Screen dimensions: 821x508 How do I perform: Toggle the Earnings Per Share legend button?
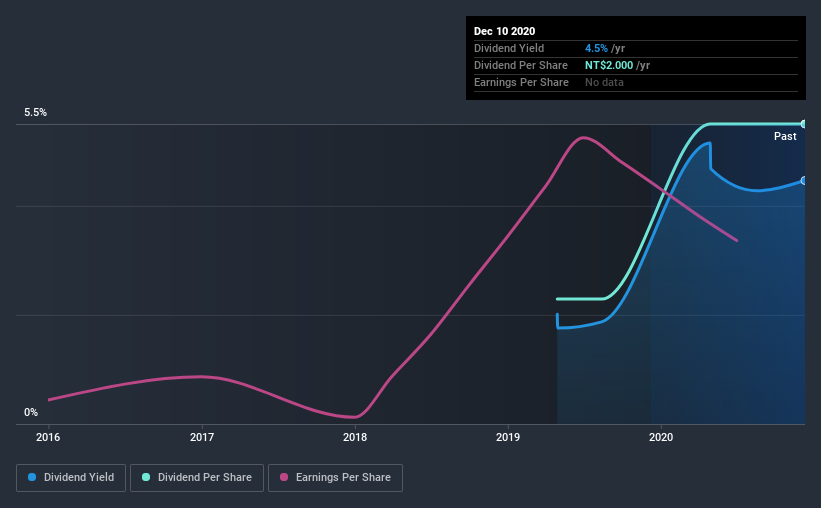point(335,478)
